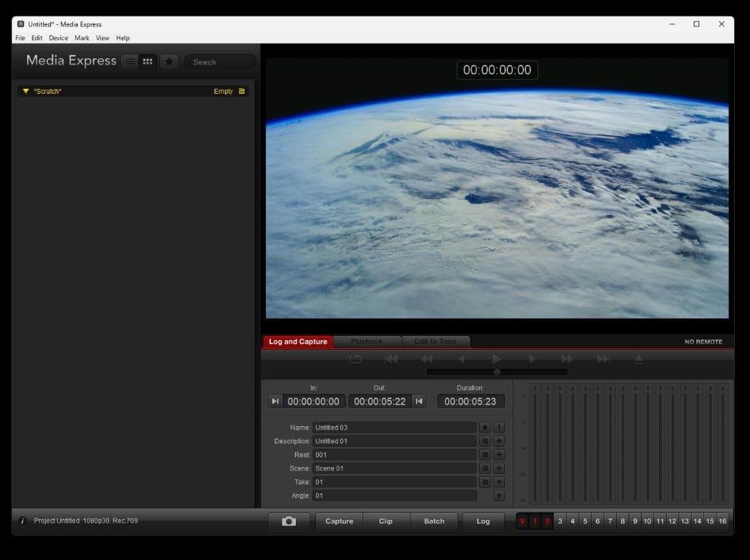The height and width of the screenshot is (560, 750).
Task: Open the Device menu
Action: click(58, 38)
